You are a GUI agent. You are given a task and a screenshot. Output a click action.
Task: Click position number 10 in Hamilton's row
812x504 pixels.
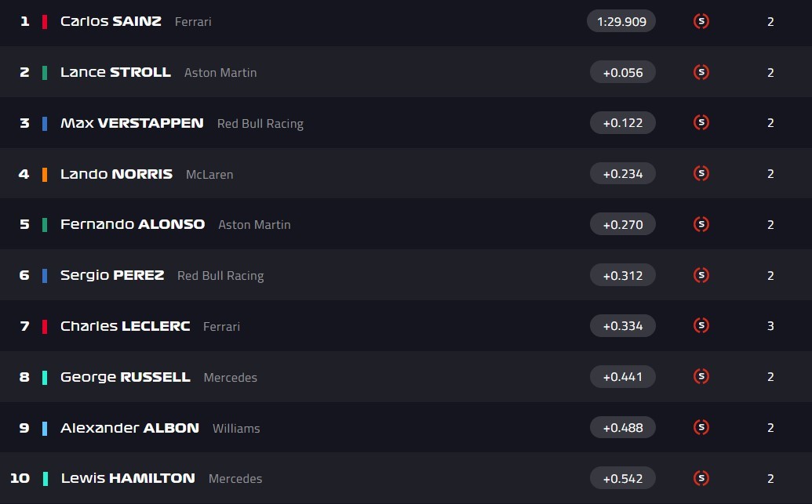(x=20, y=478)
